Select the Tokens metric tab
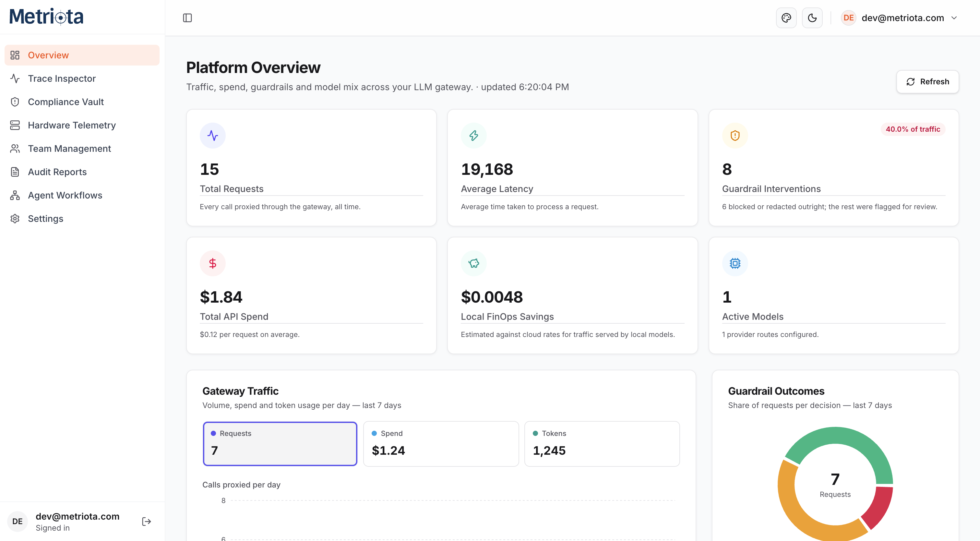Viewport: 980px width, 541px height. pyautogui.click(x=602, y=444)
